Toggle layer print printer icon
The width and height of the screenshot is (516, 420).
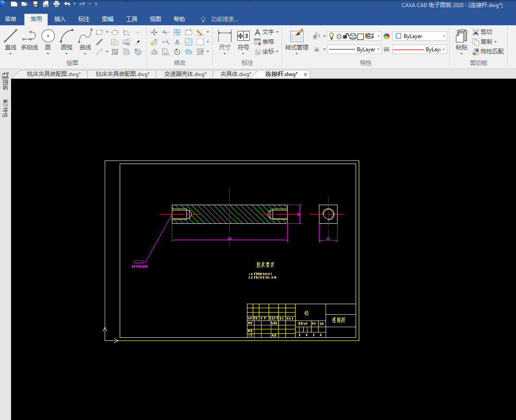click(353, 36)
